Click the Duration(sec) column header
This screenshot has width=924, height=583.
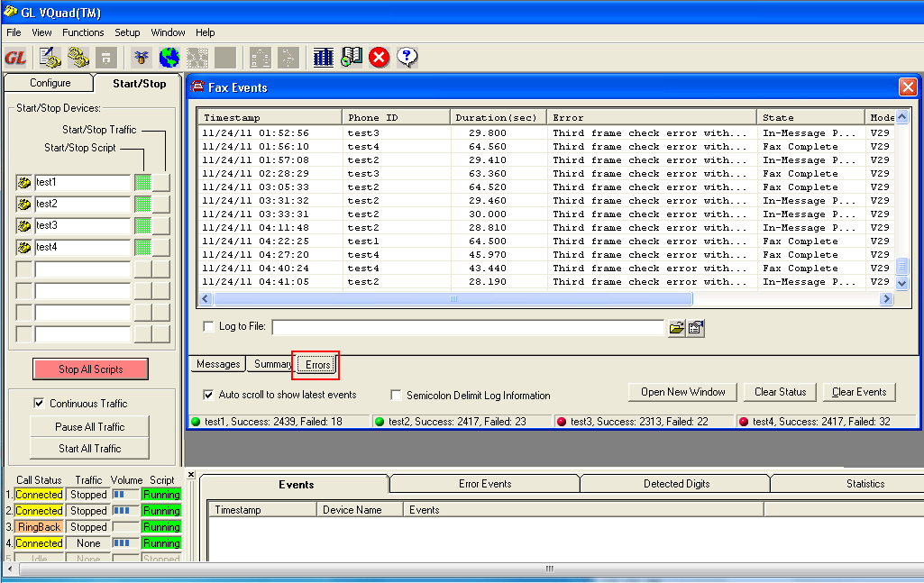point(498,117)
